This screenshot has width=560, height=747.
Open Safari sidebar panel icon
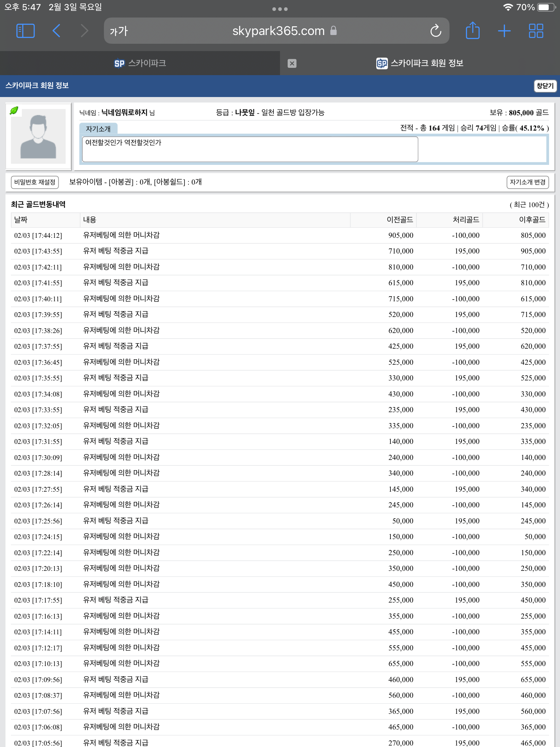click(x=26, y=31)
